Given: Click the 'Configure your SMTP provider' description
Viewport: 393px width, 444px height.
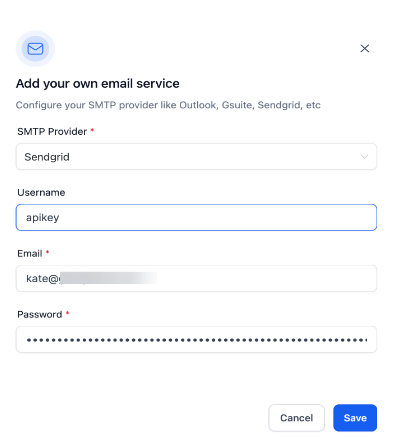Looking at the screenshot, I should click(x=168, y=105).
